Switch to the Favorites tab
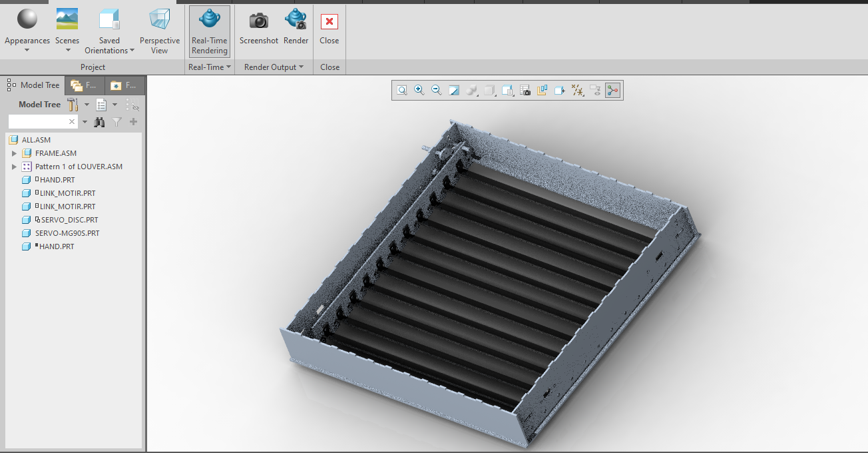Image resolution: width=868 pixels, height=453 pixels. [x=124, y=85]
